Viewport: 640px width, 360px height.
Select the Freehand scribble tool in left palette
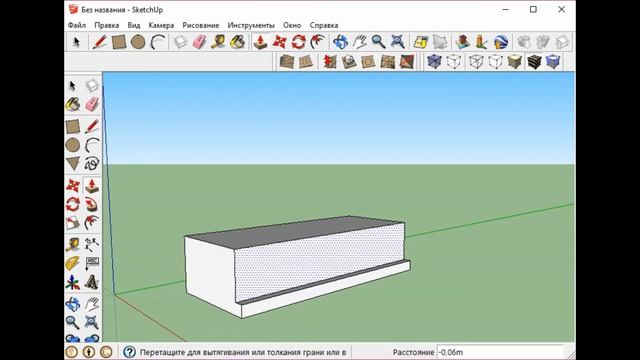coord(92,164)
